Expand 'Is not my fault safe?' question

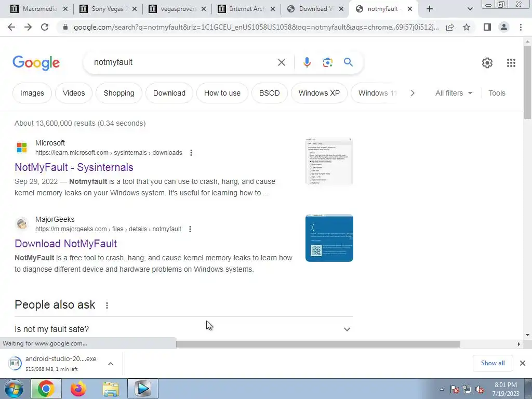tap(183, 329)
